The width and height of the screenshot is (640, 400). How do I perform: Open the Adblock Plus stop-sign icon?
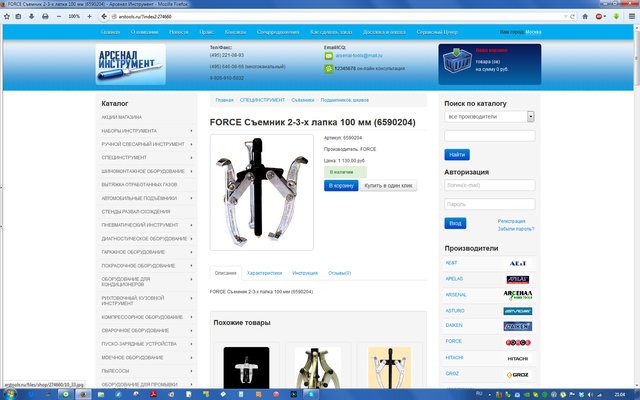tap(599, 16)
